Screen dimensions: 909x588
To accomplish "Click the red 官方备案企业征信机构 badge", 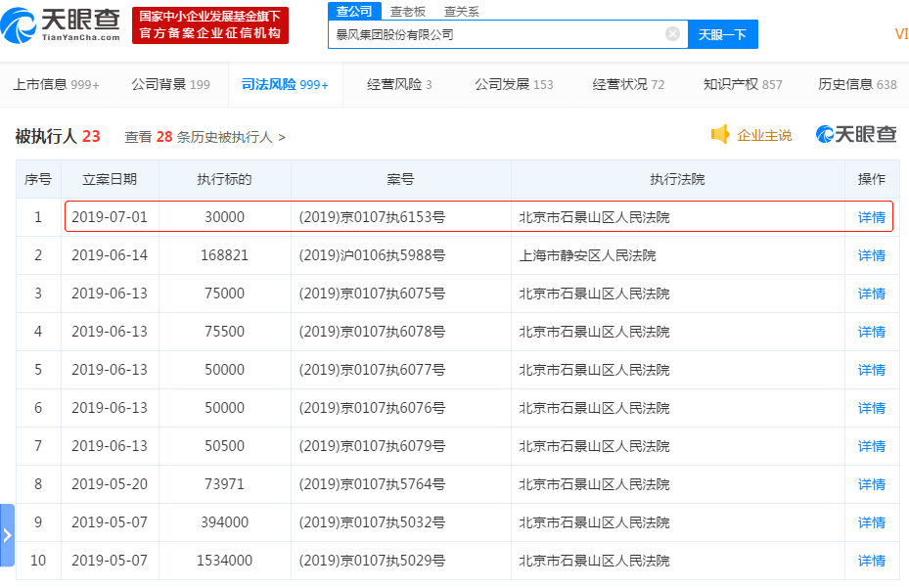I will 208,26.
